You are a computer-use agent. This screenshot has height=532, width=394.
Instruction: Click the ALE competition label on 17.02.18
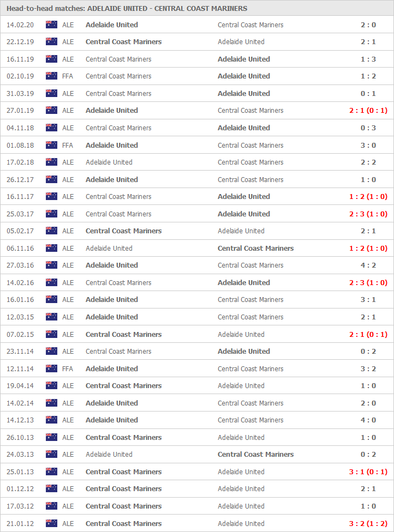click(x=68, y=162)
